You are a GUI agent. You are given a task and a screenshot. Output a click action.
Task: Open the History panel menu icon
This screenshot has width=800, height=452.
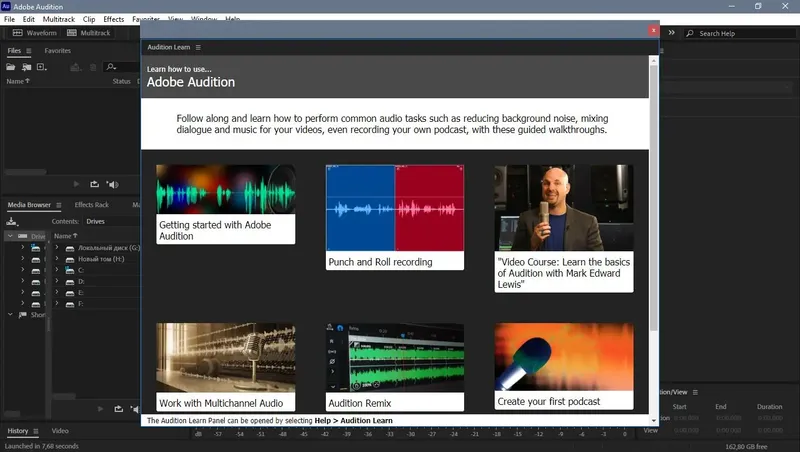pyautogui.click(x=36, y=431)
